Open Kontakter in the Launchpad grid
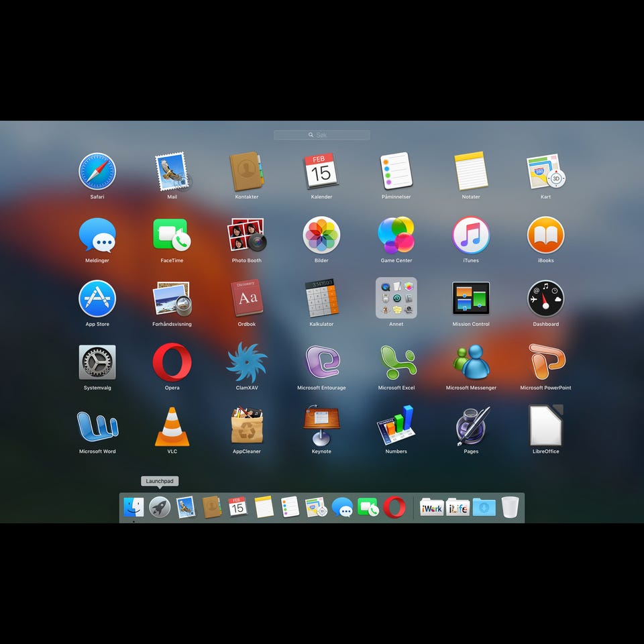Screen dimensions: 644x644 (246, 172)
